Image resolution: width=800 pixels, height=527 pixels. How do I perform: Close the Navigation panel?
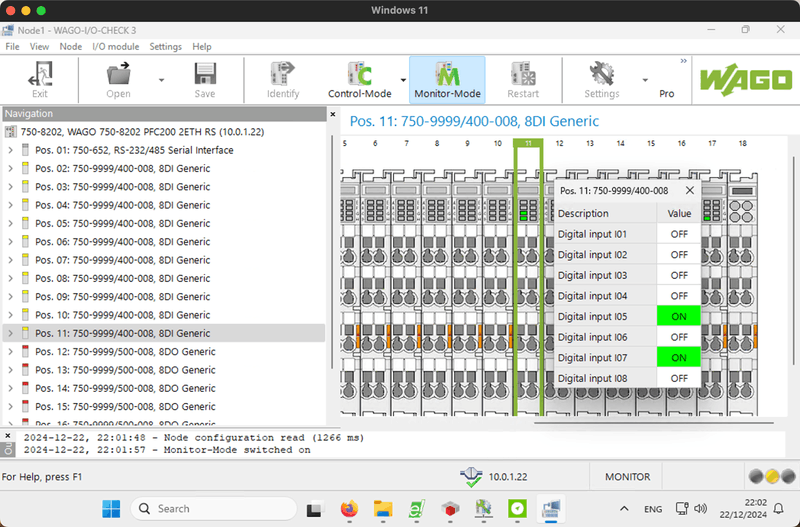[333, 114]
